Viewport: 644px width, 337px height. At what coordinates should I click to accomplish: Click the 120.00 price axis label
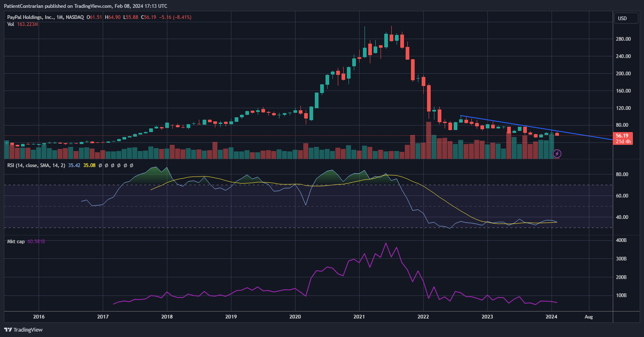(623, 108)
